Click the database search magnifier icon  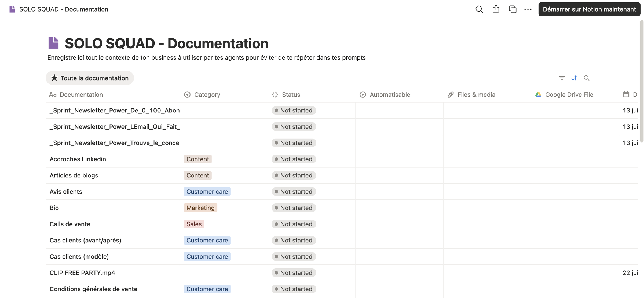coord(587,78)
